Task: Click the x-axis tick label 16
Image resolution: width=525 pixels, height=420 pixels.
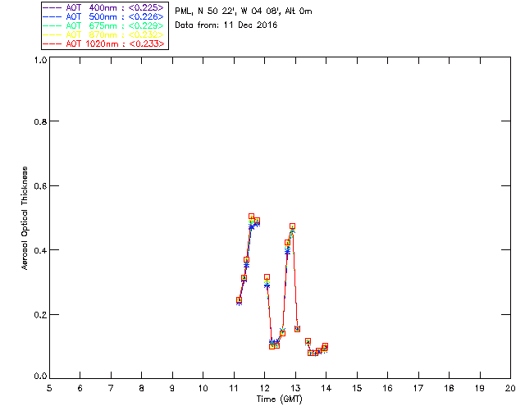Action: point(388,388)
